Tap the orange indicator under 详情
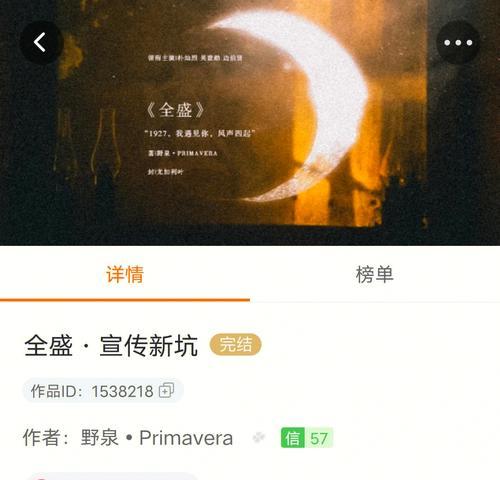 [125, 300]
